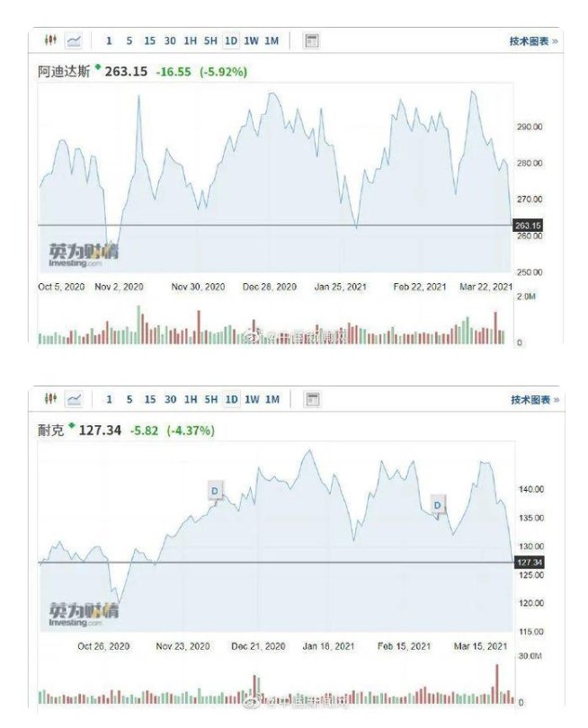Screen dimensions: 588x728
Task: Click the first D dividend marker in Nike chart
Action: tap(215, 490)
